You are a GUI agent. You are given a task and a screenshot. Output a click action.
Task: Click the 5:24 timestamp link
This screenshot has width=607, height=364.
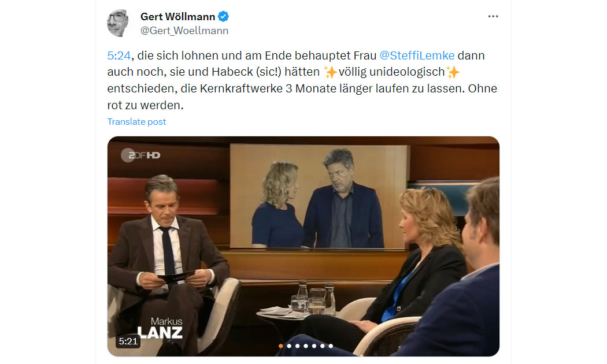point(119,55)
